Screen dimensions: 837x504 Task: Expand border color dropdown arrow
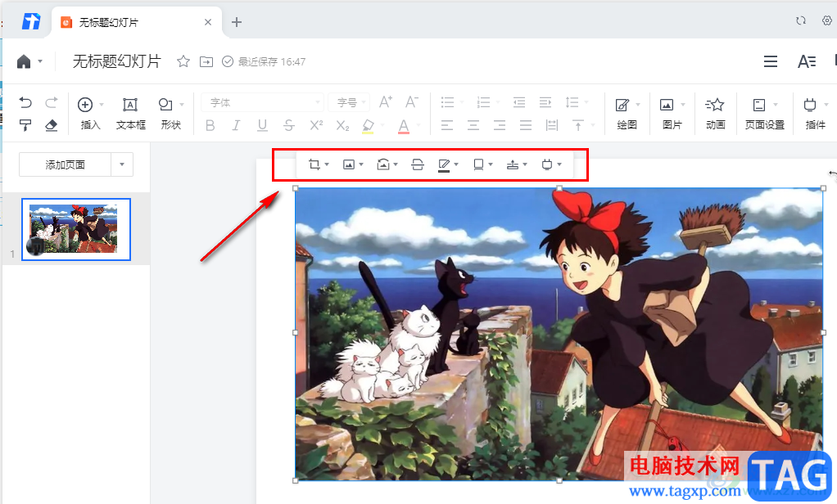pos(456,164)
